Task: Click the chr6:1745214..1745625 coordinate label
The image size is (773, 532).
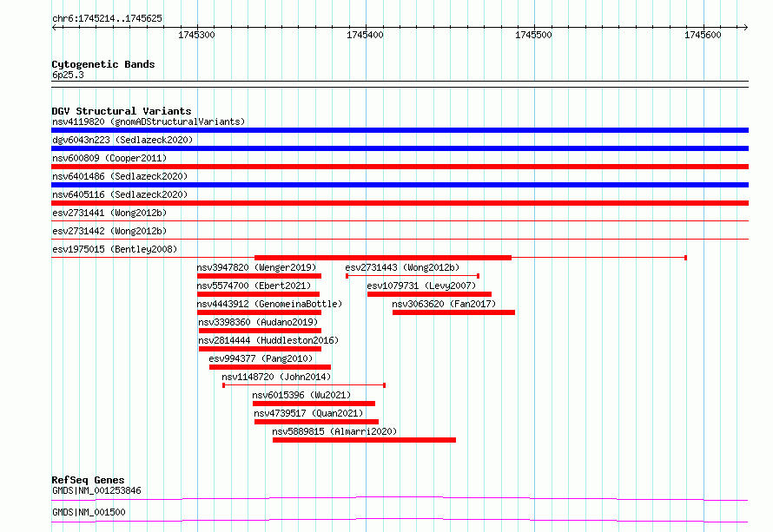Action: pyautogui.click(x=107, y=18)
